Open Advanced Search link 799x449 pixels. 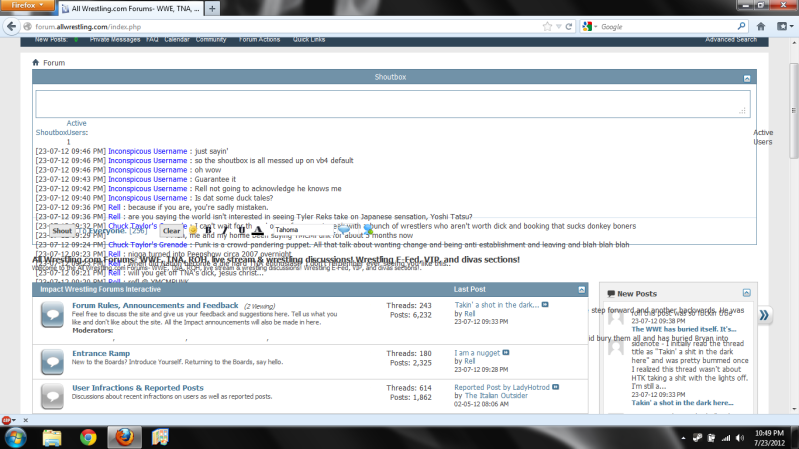click(731, 39)
